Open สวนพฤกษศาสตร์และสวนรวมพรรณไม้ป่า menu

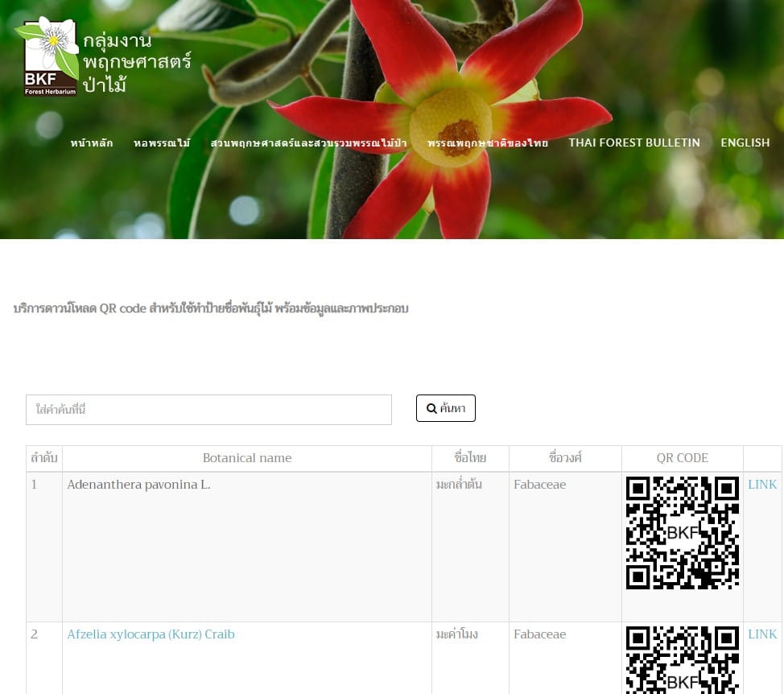(x=308, y=143)
